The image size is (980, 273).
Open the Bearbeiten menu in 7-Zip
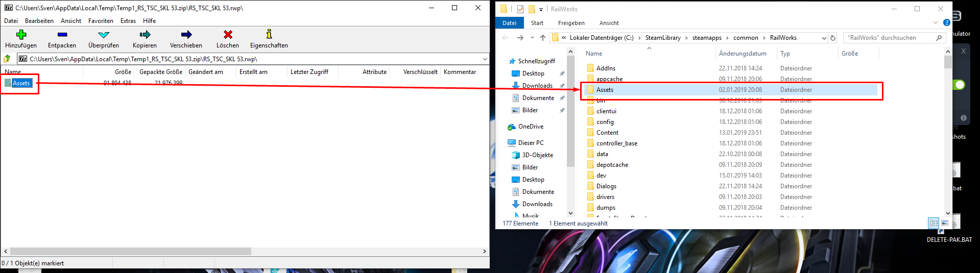[39, 21]
